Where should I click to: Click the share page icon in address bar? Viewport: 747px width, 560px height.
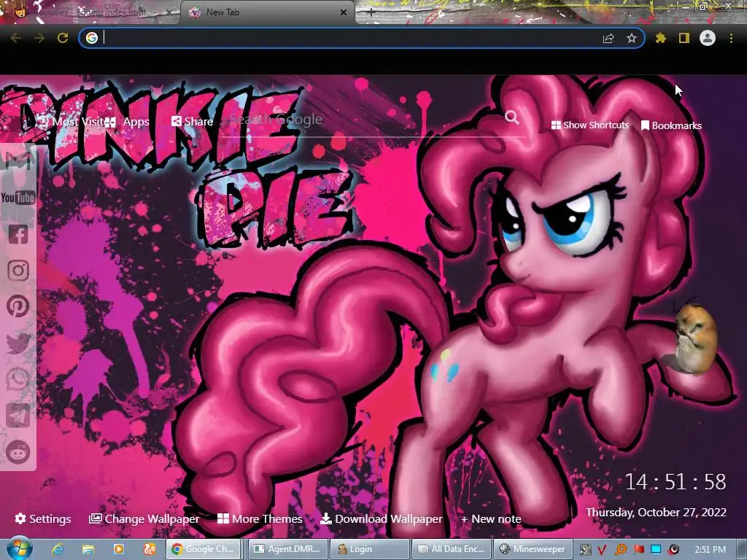click(x=608, y=38)
